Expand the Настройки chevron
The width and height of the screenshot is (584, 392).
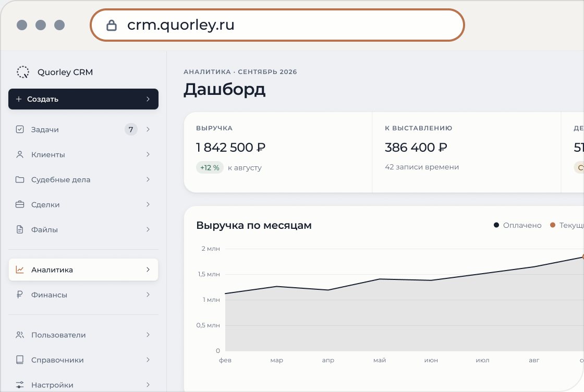(x=148, y=385)
